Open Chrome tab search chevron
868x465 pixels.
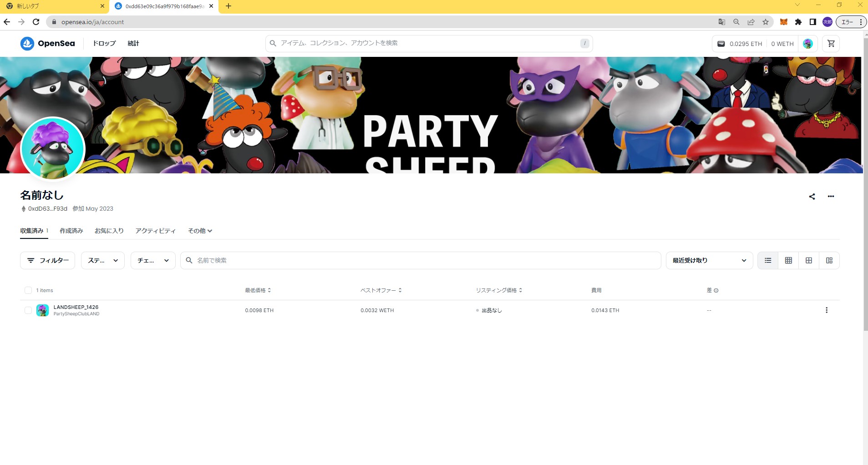[797, 5]
